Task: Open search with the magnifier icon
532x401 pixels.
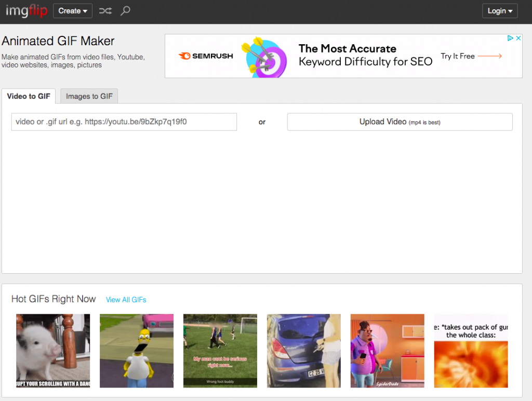Action: tap(125, 11)
